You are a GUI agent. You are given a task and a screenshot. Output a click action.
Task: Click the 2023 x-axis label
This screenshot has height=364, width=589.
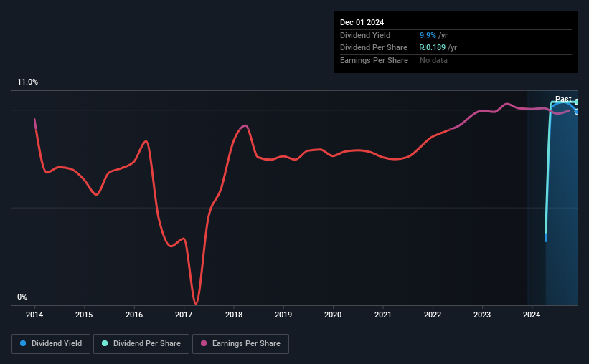point(482,315)
